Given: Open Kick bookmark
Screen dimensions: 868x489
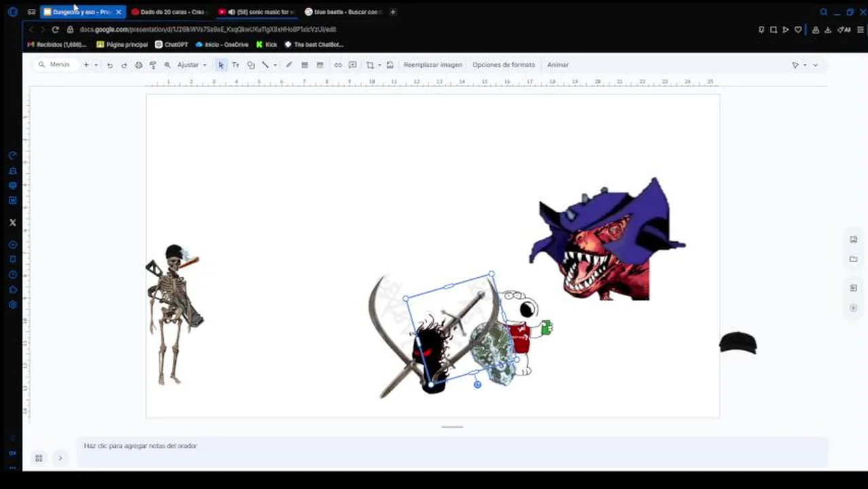Looking at the screenshot, I should click(x=266, y=45).
